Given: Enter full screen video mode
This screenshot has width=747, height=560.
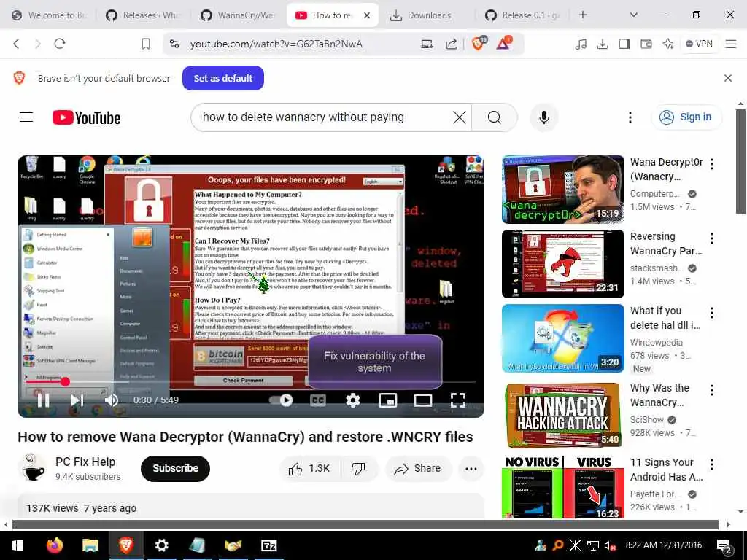Looking at the screenshot, I should coord(458,400).
